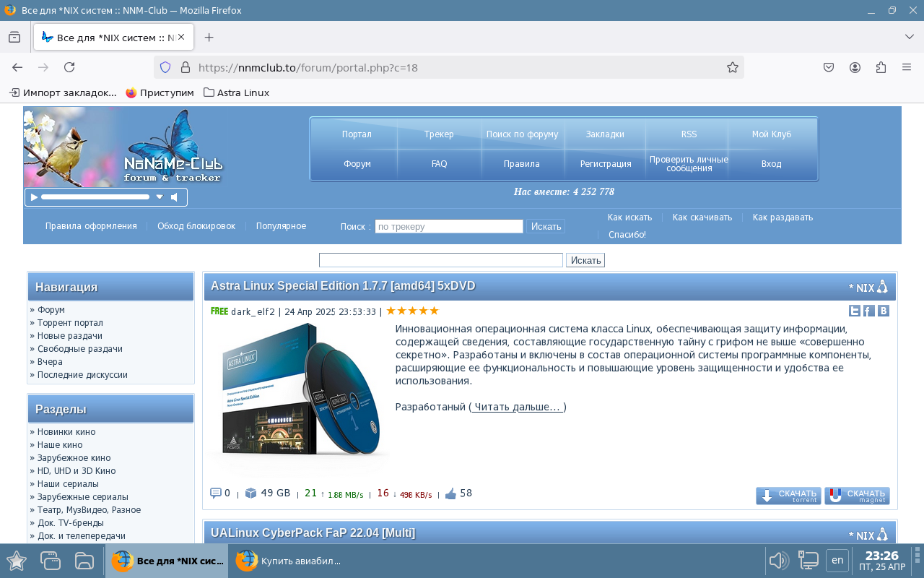Open Трекер menu item
924x578 pixels.
[439, 134]
